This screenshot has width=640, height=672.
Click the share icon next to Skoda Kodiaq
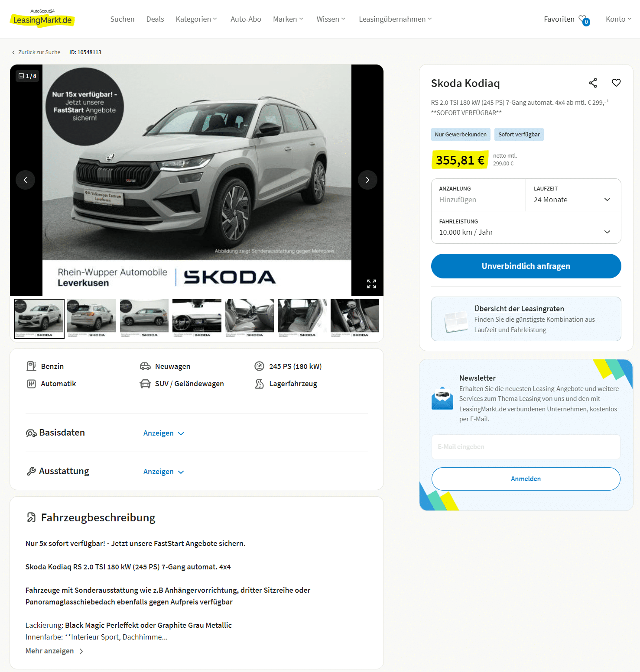click(593, 83)
